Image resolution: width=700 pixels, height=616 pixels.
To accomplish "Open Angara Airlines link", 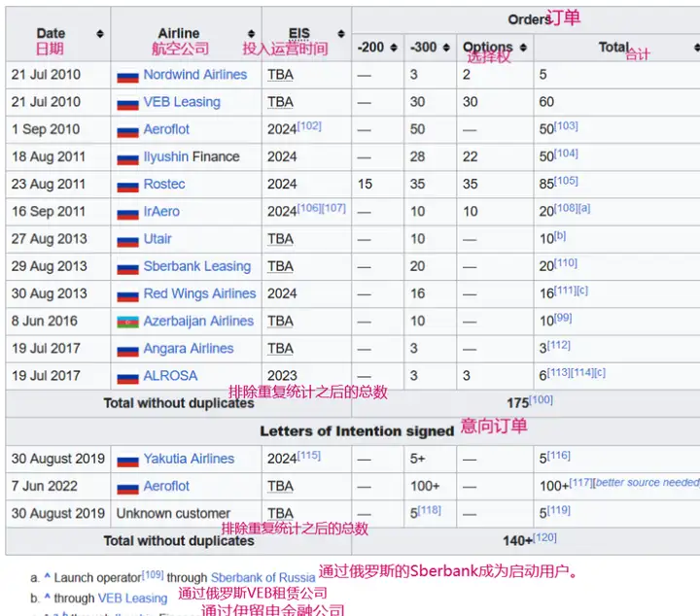I will pos(189,349).
